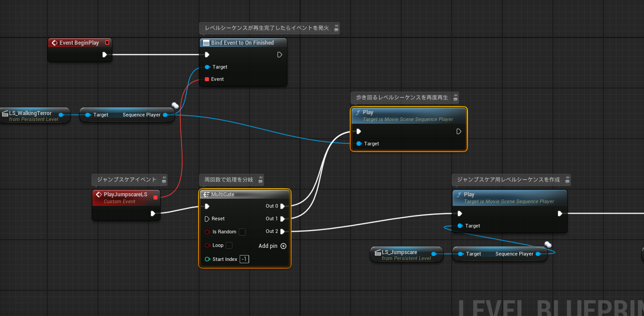Viewport: 644px width, 316px height.
Task: Click the Event BeginPlay exec output pin
Action: pos(105,55)
